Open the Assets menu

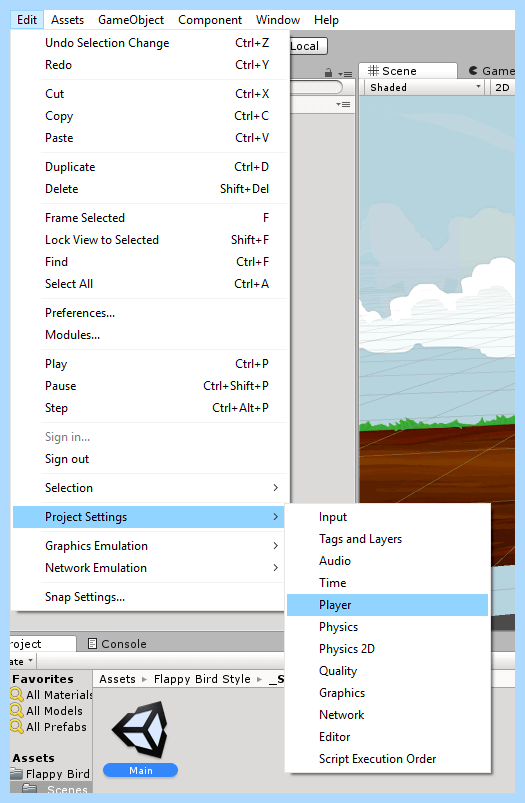point(67,20)
